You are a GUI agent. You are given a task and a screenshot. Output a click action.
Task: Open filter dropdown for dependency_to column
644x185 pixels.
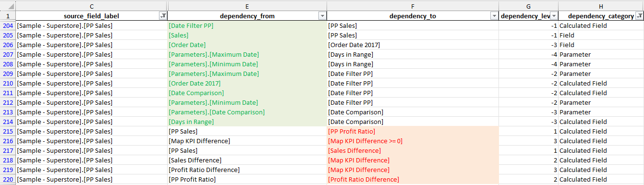pyautogui.click(x=494, y=16)
